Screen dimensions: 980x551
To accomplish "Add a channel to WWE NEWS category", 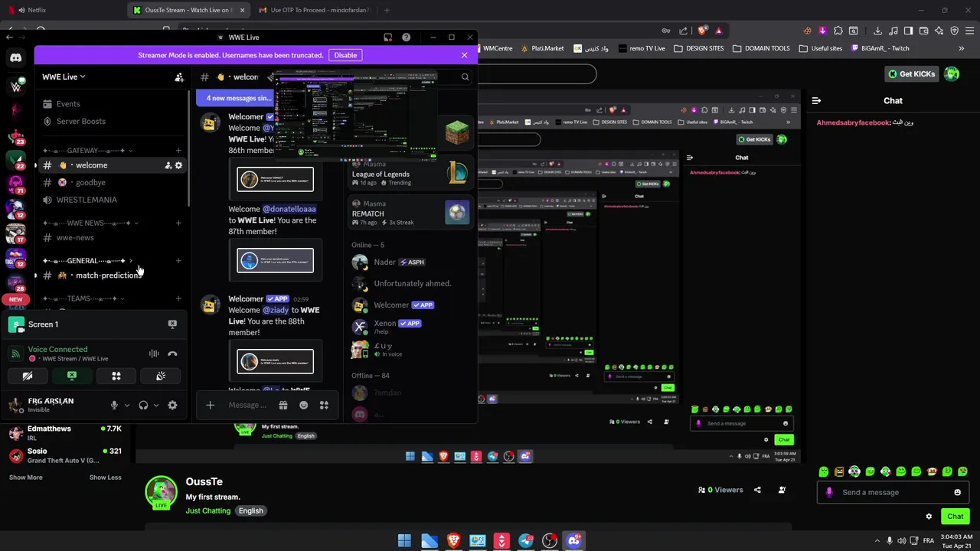I will pos(178,223).
